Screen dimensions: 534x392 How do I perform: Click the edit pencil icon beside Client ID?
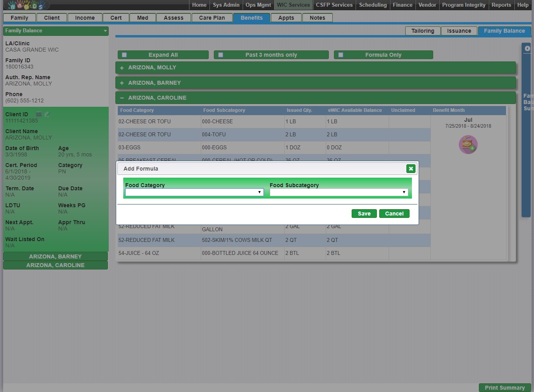pos(47,114)
